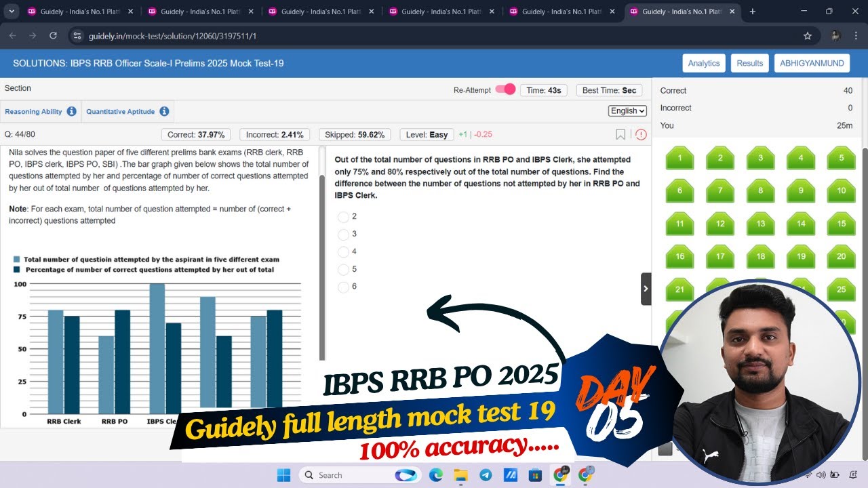The image size is (868, 488).
Task: Click info icon beside Quantitative Aptitude
Action: click(x=164, y=111)
